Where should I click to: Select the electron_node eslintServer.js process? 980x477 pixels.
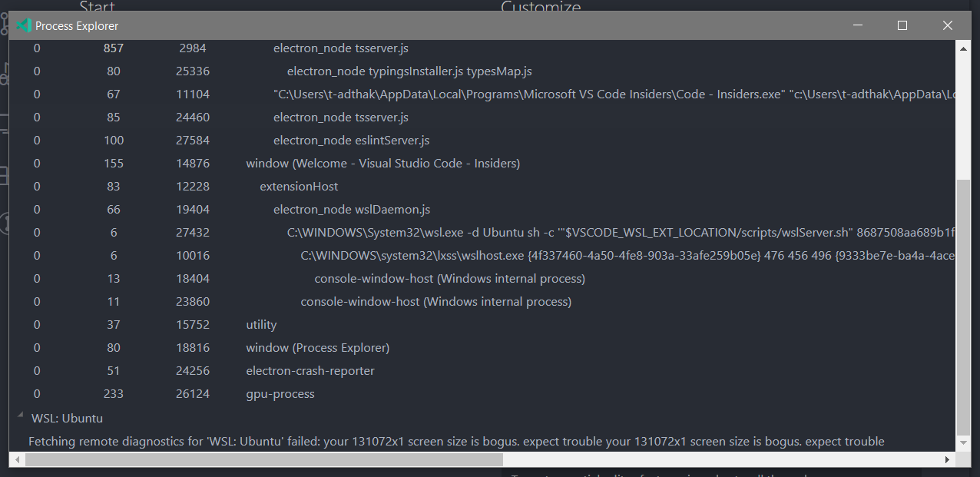click(483, 141)
